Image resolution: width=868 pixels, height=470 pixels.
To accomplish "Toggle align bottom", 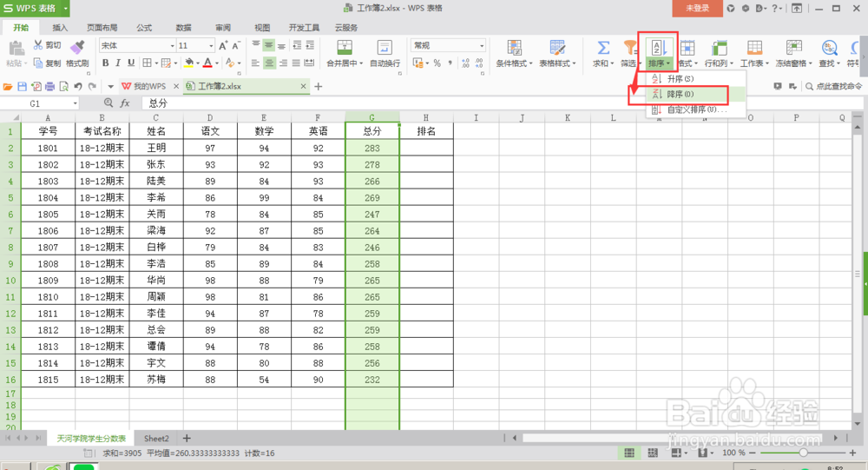I will tap(282, 45).
